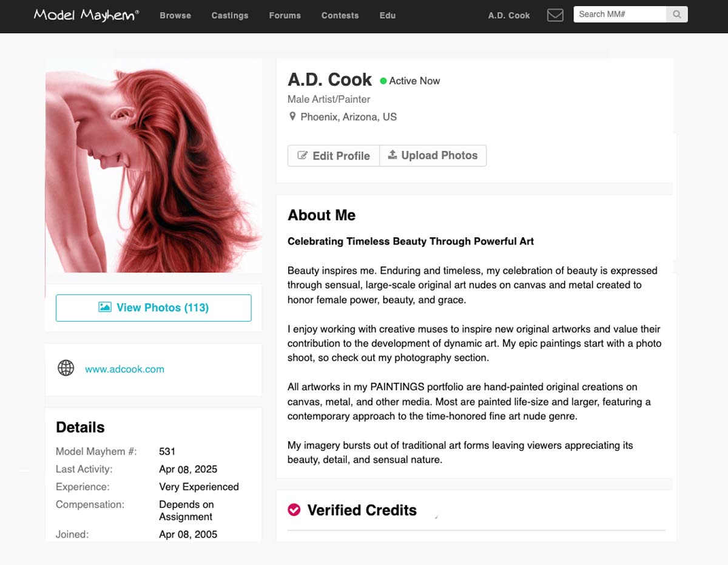Select Edu in the navigation bar
The image size is (728, 565).
point(388,15)
